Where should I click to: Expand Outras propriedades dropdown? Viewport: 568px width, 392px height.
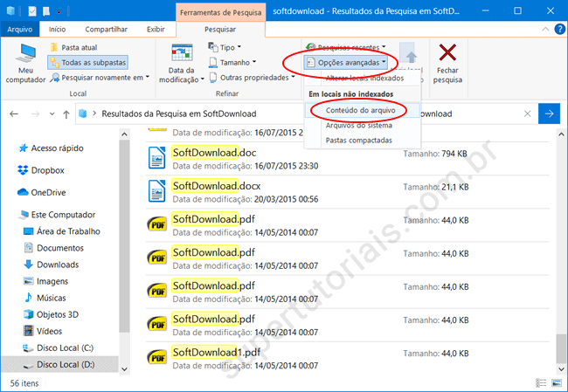coord(250,77)
